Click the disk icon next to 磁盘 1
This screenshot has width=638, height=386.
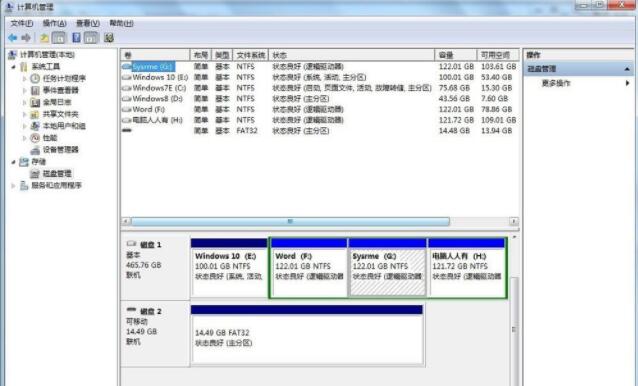[131, 244]
